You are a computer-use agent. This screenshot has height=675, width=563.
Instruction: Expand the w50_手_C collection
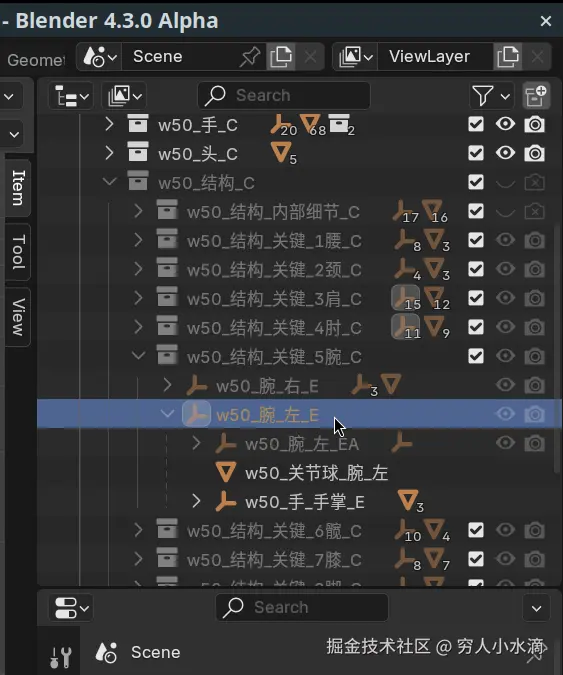[x=109, y=124]
